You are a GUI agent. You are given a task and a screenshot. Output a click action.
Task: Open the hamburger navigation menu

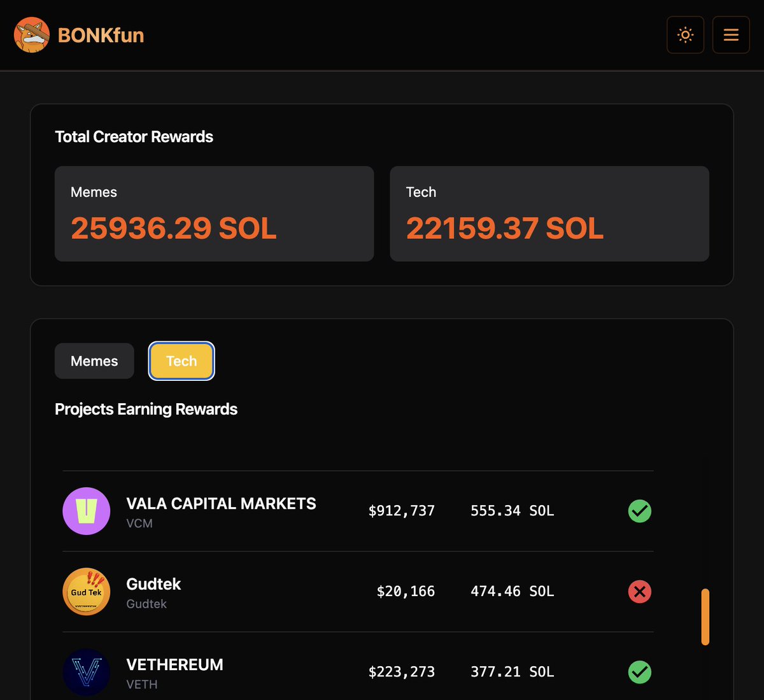pyautogui.click(x=730, y=35)
